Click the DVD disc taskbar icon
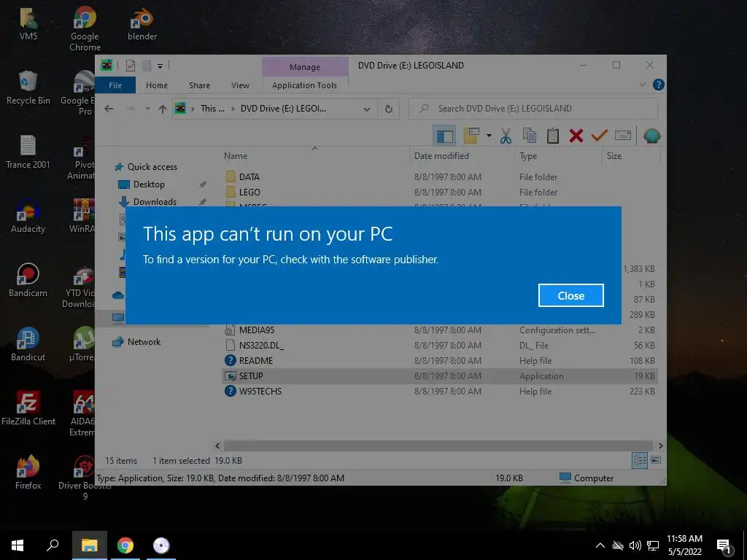Image resolution: width=747 pixels, height=560 pixels. (x=161, y=545)
